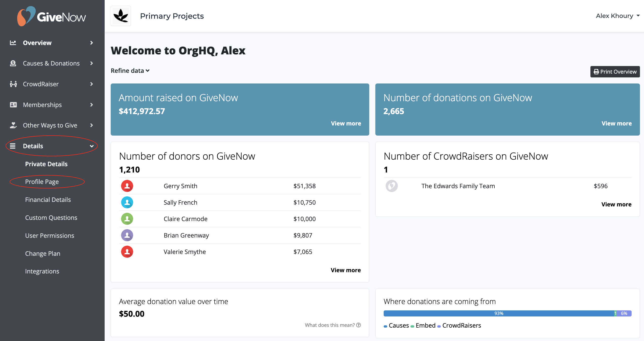Click the $412,972.57 total raised value
The width and height of the screenshot is (644, 341).
click(142, 111)
